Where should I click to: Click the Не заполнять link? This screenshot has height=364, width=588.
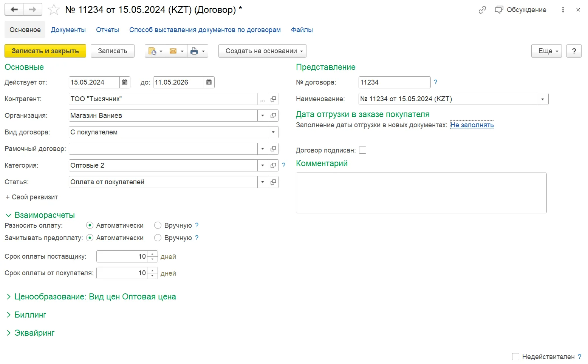click(x=472, y=125)
